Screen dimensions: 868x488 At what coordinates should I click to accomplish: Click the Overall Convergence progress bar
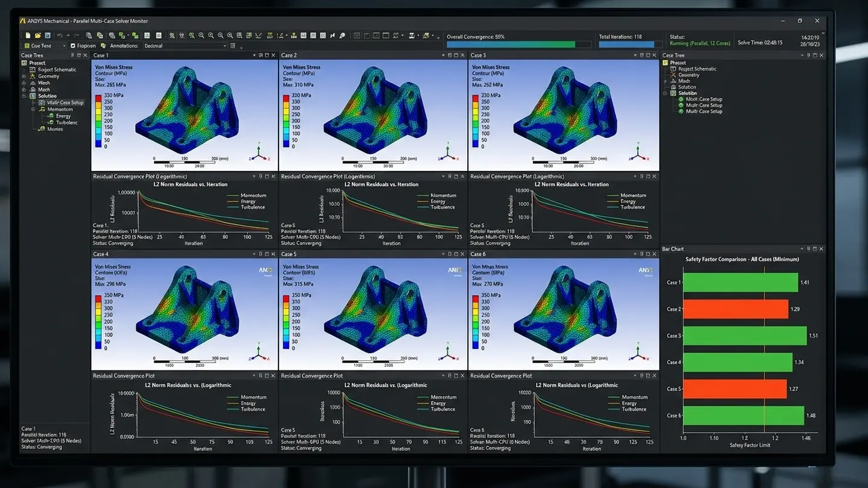tap(519, 44)
